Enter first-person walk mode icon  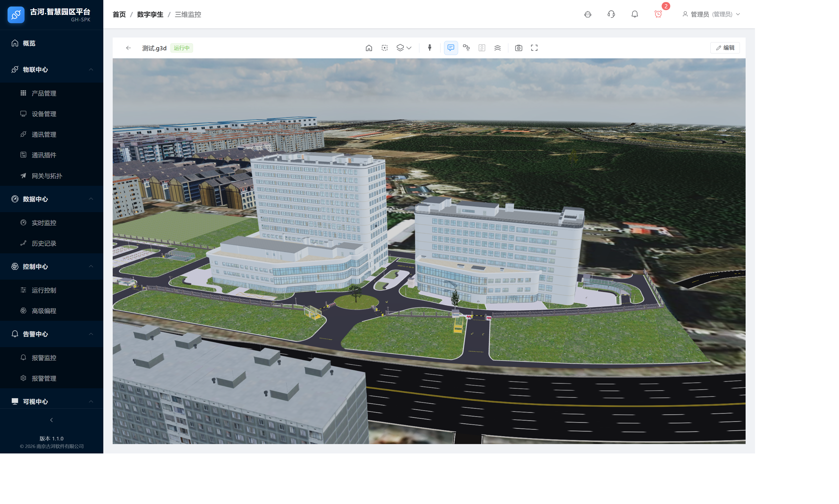(430, 48)
